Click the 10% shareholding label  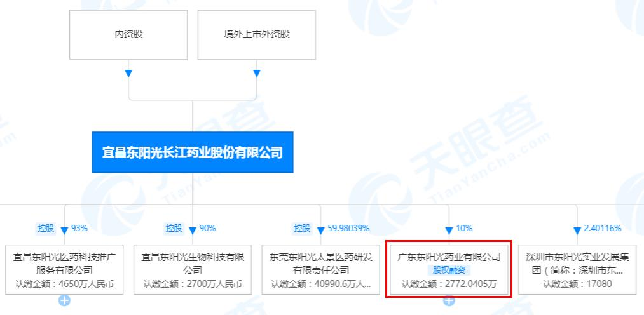[464, 229]
